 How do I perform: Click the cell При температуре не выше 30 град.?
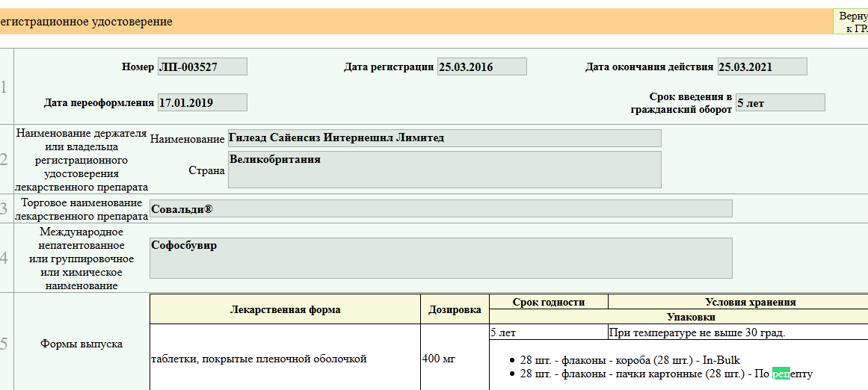[x=739, y=333]
